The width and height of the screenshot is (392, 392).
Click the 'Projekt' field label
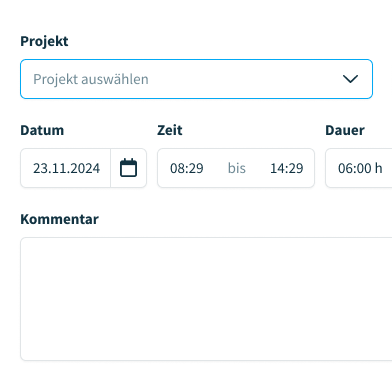click(44, 41)
